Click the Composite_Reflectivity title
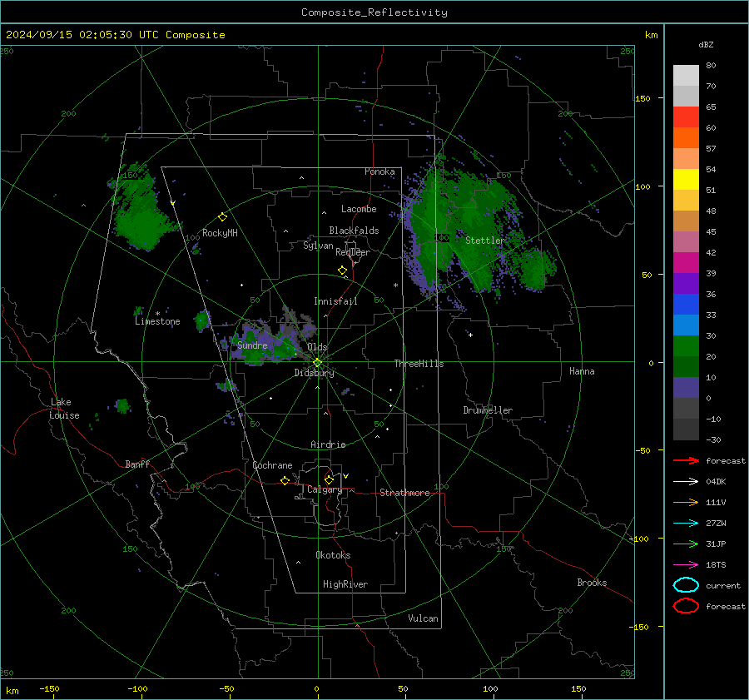The image size is (749, 700). [374, 12]
